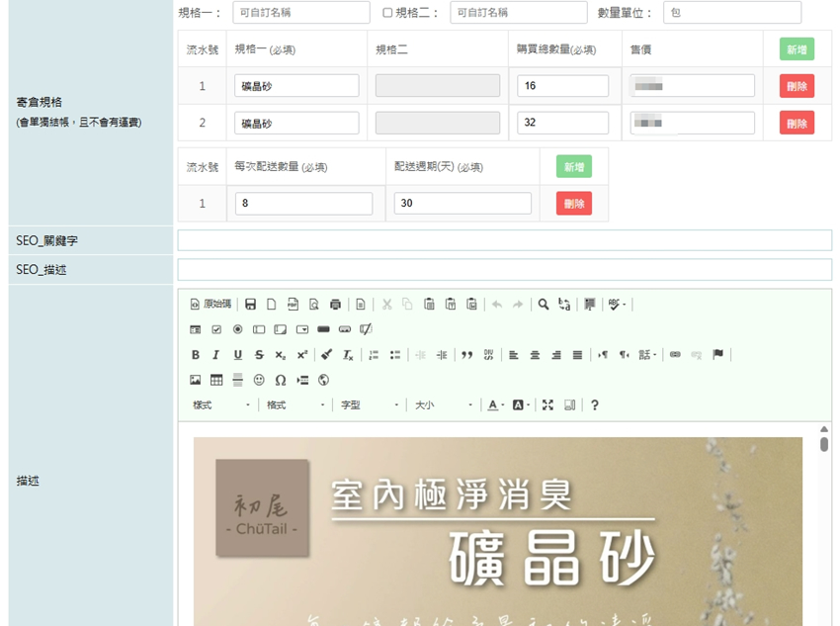Toggle subscript formatting
The width and height of the screenshot is (840, 626).
[x=281, y=355]
